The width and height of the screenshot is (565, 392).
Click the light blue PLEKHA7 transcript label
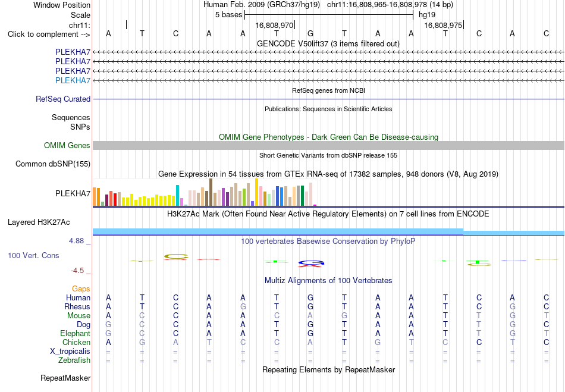coord(73,80)
